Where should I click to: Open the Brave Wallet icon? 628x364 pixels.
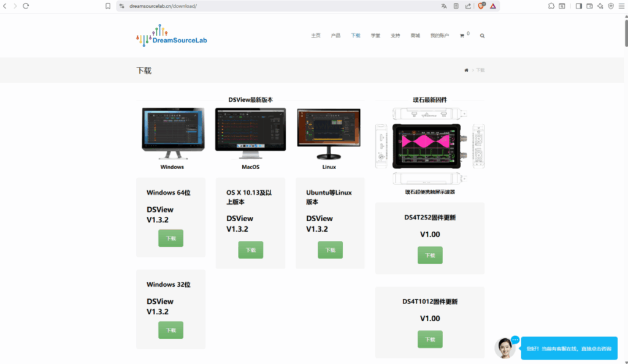coord(589,6)
